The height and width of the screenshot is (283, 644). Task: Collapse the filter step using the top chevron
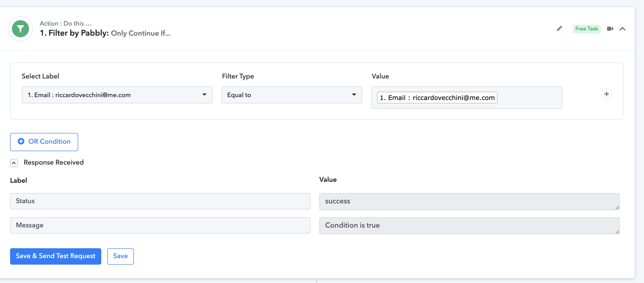click(622, 29)
